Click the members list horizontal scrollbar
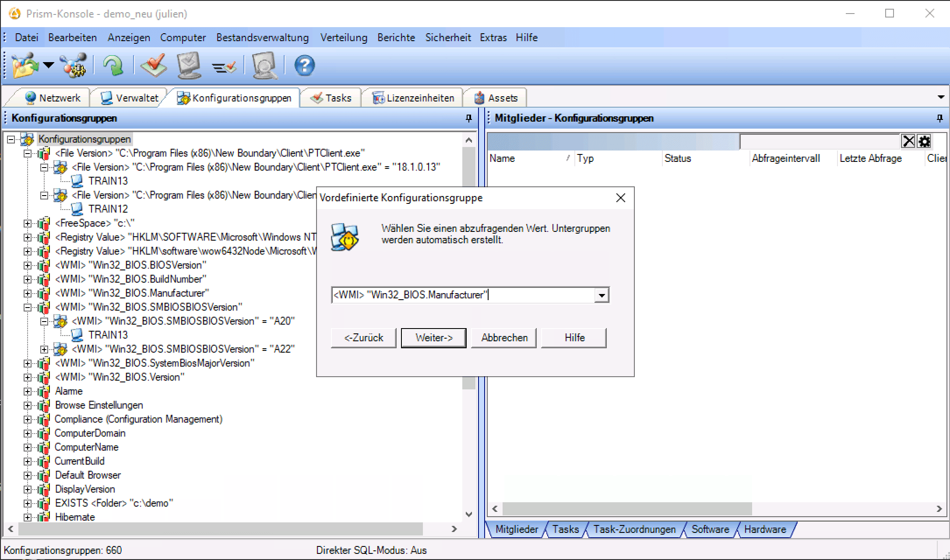Viewport: 950px width, 560px height. tap(627, 509)
